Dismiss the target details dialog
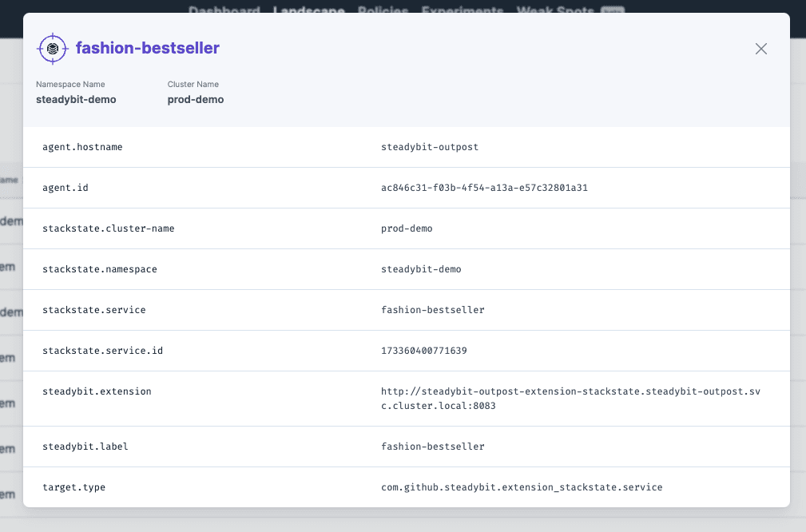Screen dimensions: 806x532 point(760,48)
